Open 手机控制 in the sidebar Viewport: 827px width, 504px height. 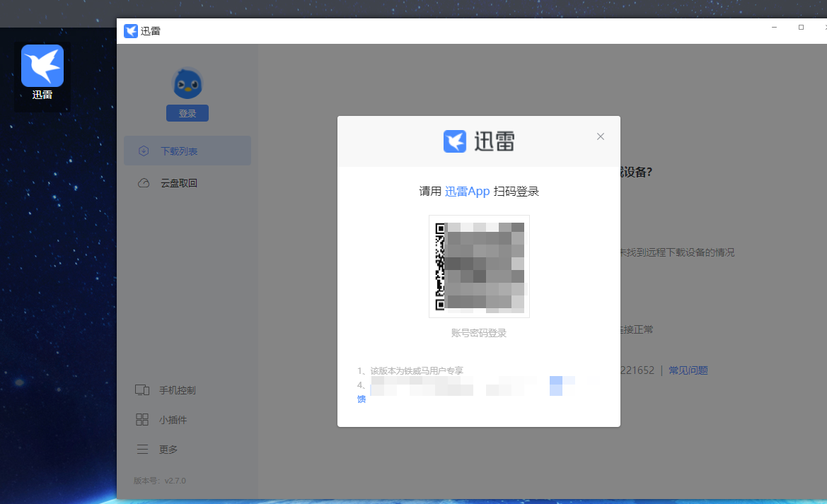[177, 390]
